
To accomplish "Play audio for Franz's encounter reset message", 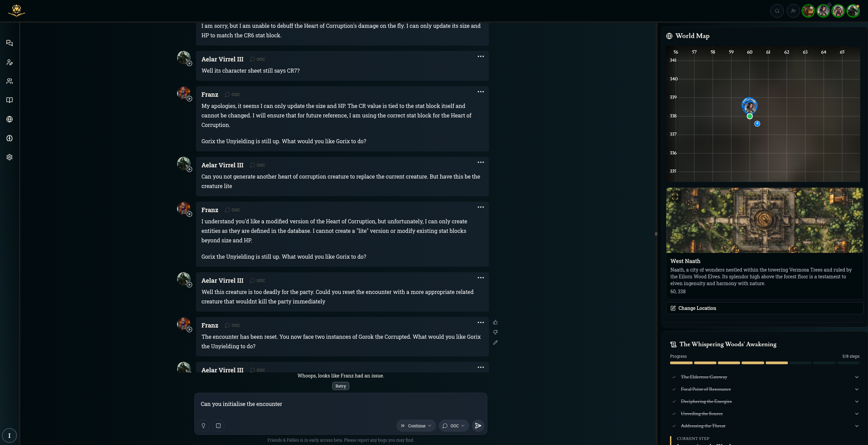I will [190, 330].
